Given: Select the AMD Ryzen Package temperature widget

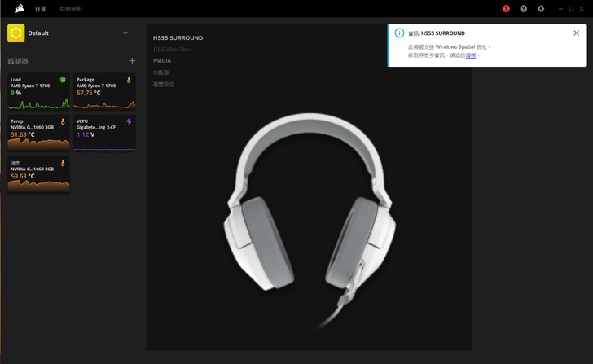Looking at the screenshot, I should click(x=105, y=91).
